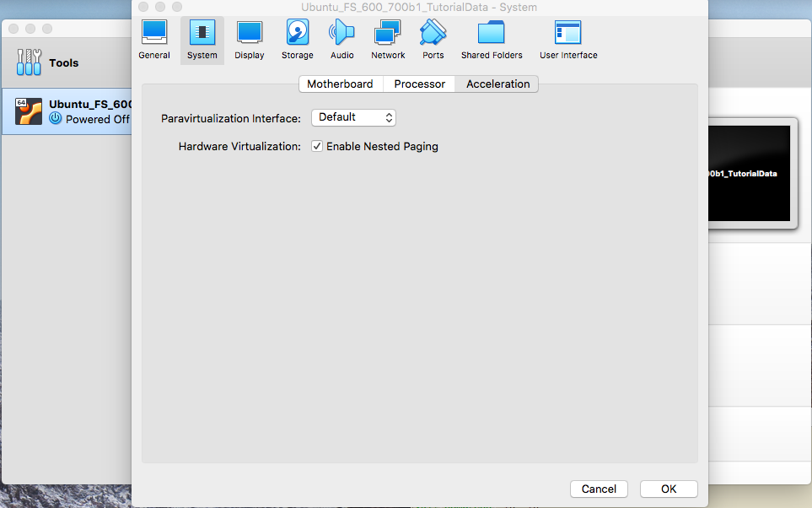Switch to Network settings
The width and height of the screenshot is (812, 508).
coord(388,40)
